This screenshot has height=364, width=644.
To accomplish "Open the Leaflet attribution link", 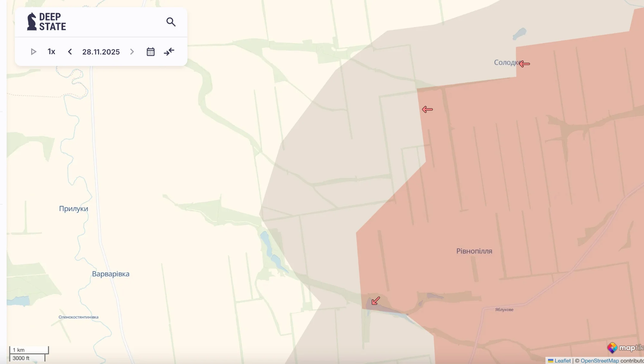I will click(562, 361).
